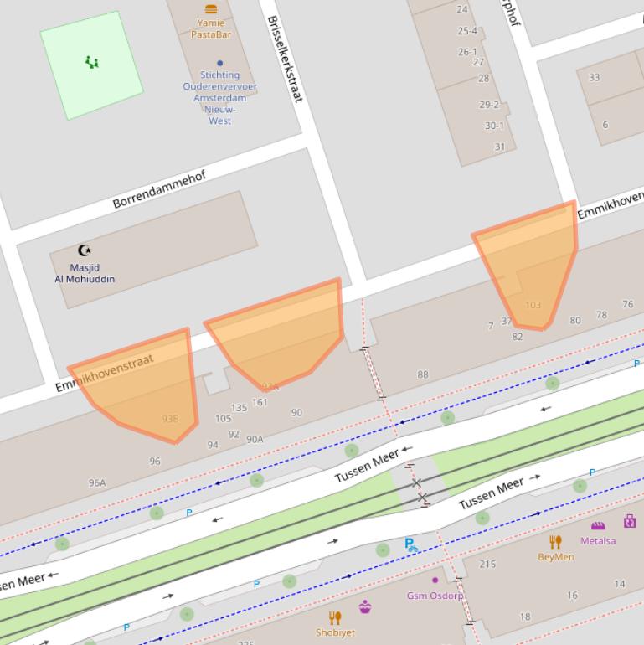Click the Borrendammehof street label
Viewport: 644px width, 645px height.
pos(159,189)
